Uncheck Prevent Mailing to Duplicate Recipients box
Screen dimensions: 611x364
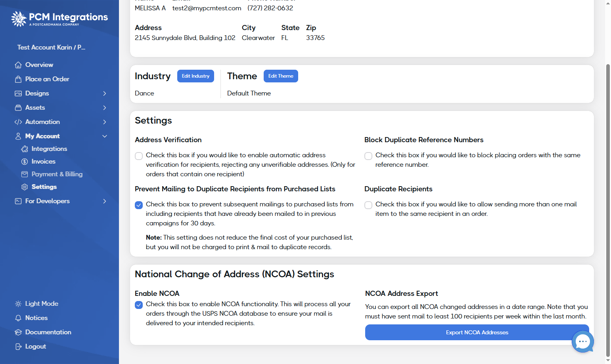[139, 205]
